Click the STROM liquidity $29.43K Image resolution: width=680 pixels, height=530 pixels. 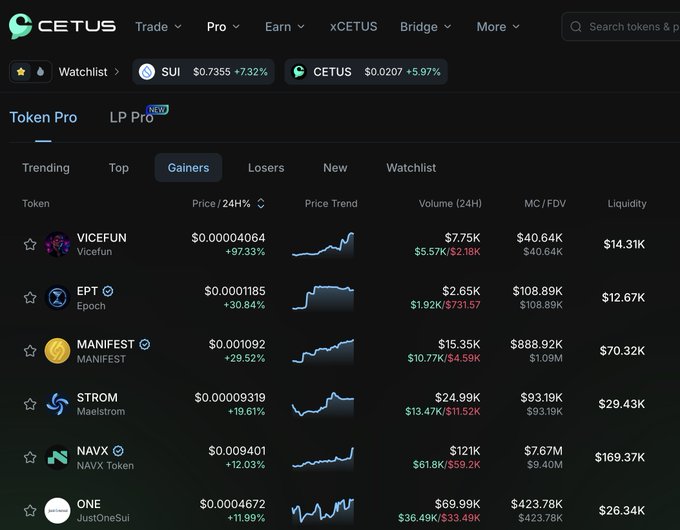[621, 404]
